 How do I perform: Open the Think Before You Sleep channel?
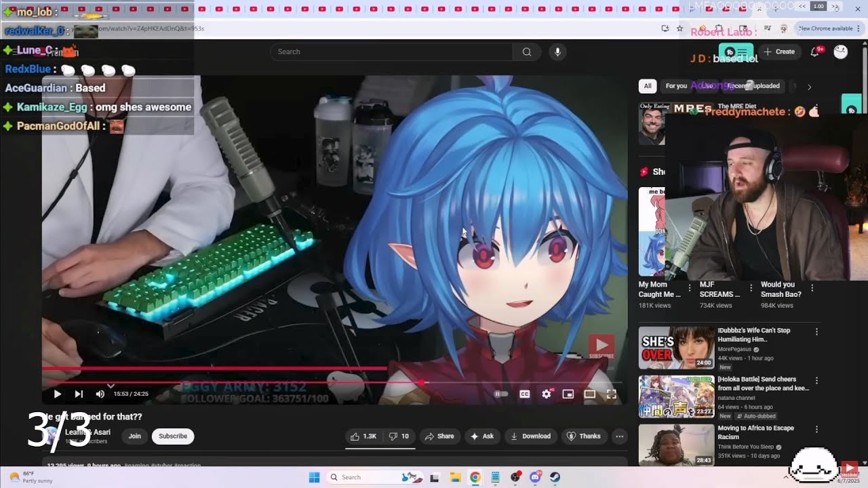746,447
